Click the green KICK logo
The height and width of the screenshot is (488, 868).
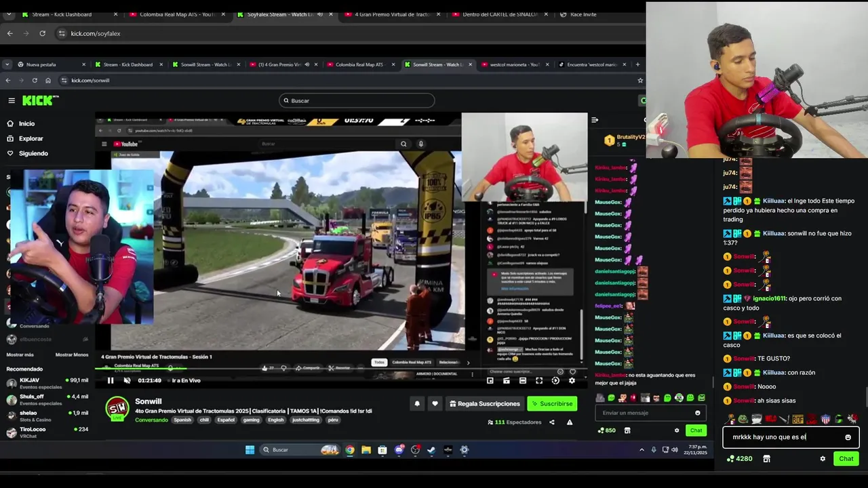point(40,100)
